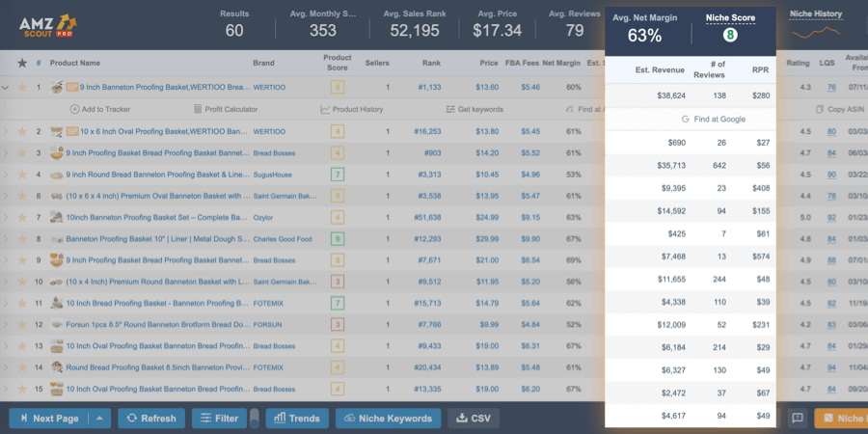
Task: Click the Niche Keywords button
Action: pyautogui.click(x=388, y=419)
